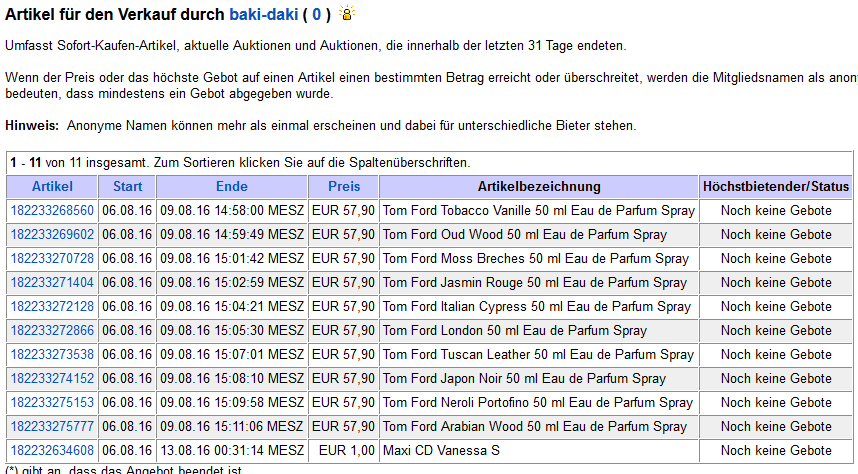Open the feedback score (0) link
The width and height of the screenshot is (858, 474).
[x=316, y=14]
